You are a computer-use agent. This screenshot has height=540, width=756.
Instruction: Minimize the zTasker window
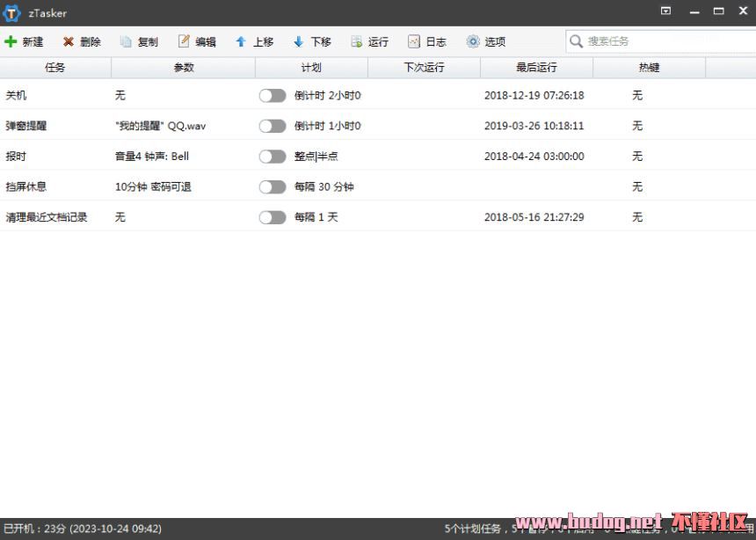coord(694,11)
